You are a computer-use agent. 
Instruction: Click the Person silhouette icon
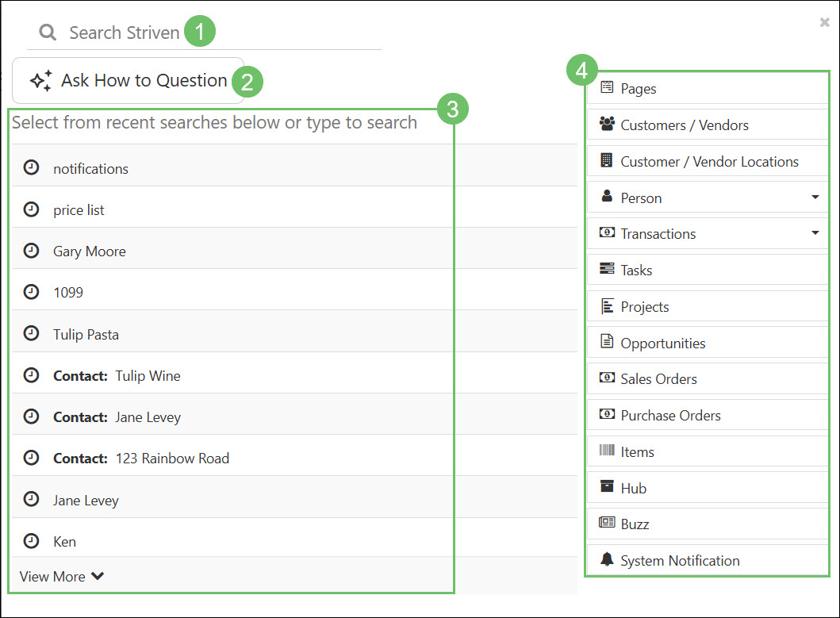pos(607,196)
